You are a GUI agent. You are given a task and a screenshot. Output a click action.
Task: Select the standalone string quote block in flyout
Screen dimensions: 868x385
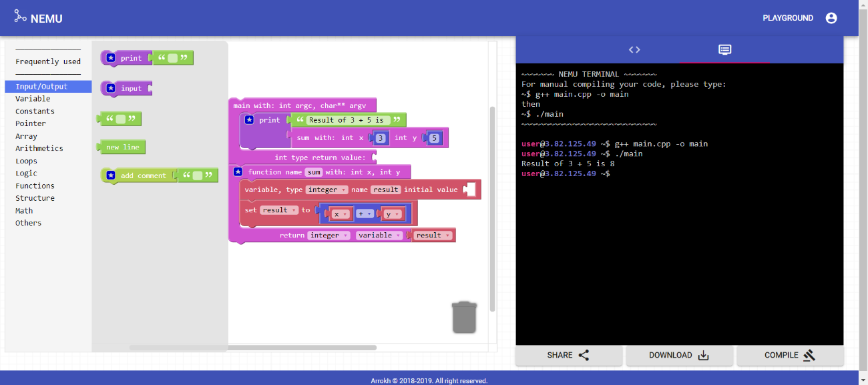coord(120,119)
